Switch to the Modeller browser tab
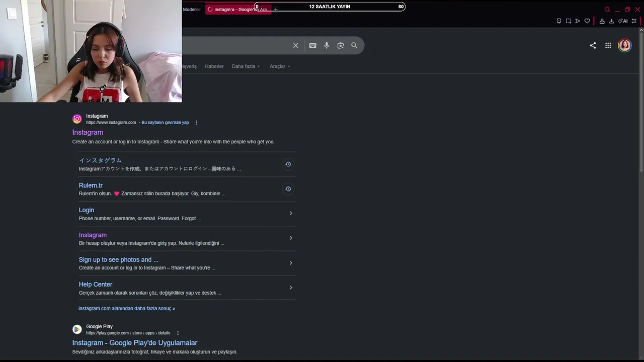Image resolution: width=644 pixels, height=362 pixels. [191, 10]
